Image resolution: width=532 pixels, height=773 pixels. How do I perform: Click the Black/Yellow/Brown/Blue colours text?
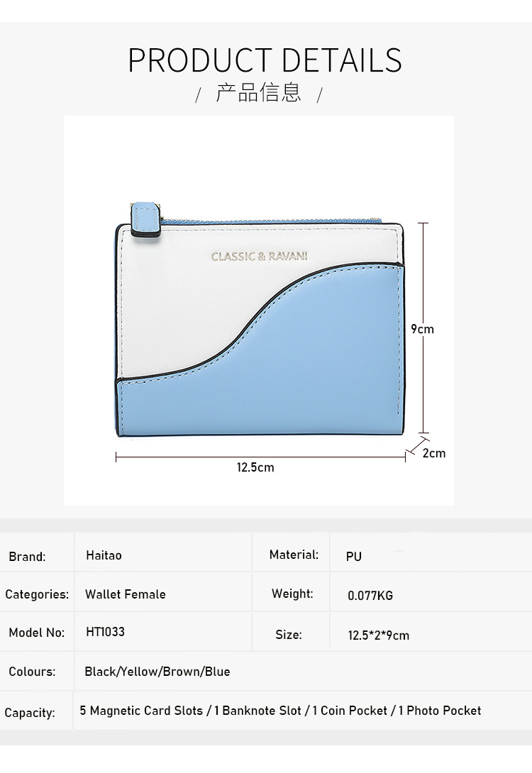tap(157, 671)
